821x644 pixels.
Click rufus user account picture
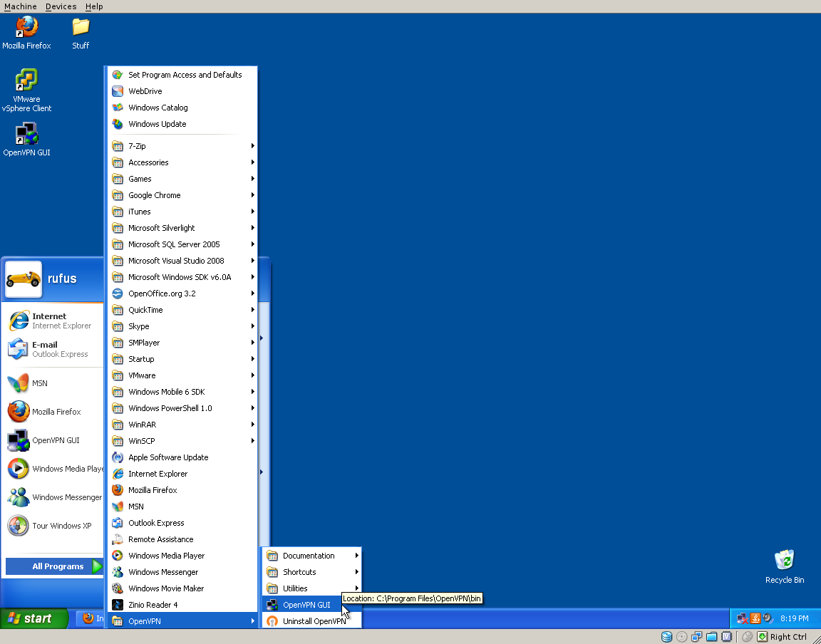click(24, 279)
